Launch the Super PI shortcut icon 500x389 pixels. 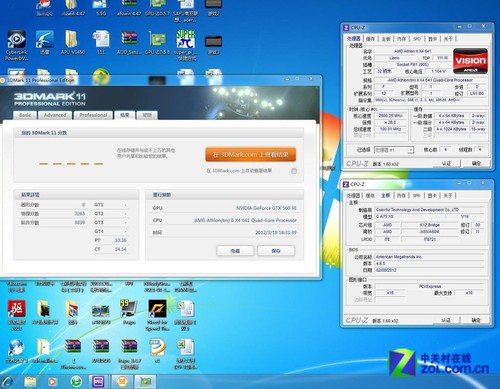tap(186, 45)
